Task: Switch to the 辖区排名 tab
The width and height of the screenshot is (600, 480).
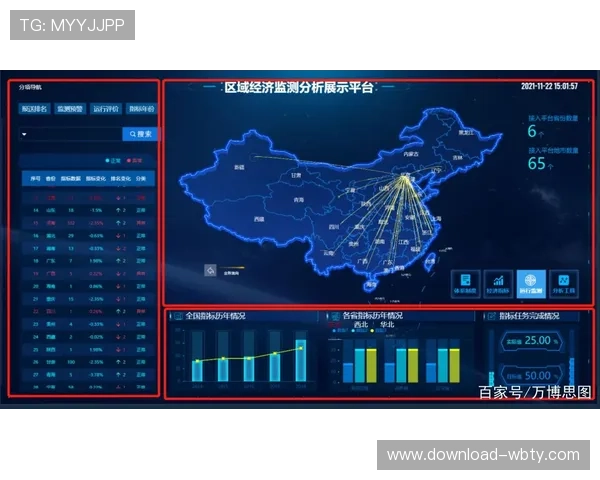Action: pos(34,109)
